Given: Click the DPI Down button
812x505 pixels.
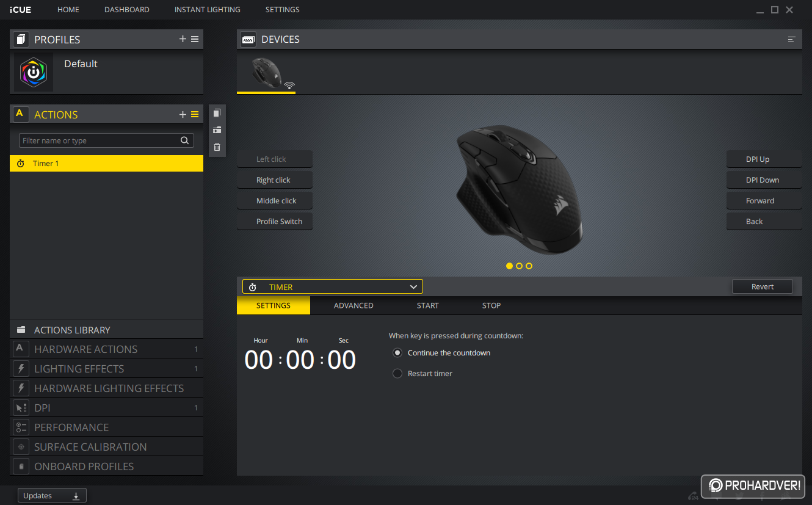Looking at the screenshot, I should coord(764,180).
